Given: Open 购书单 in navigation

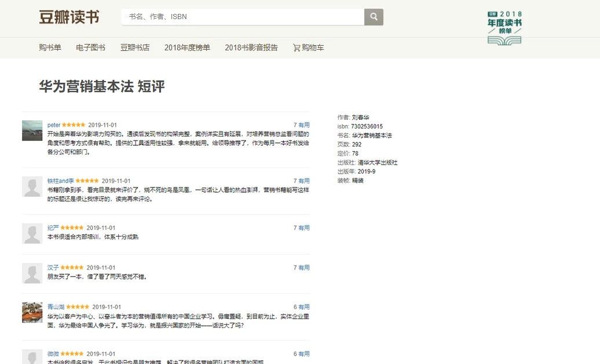Looking at the screenshot, I should tap(50, 48).
